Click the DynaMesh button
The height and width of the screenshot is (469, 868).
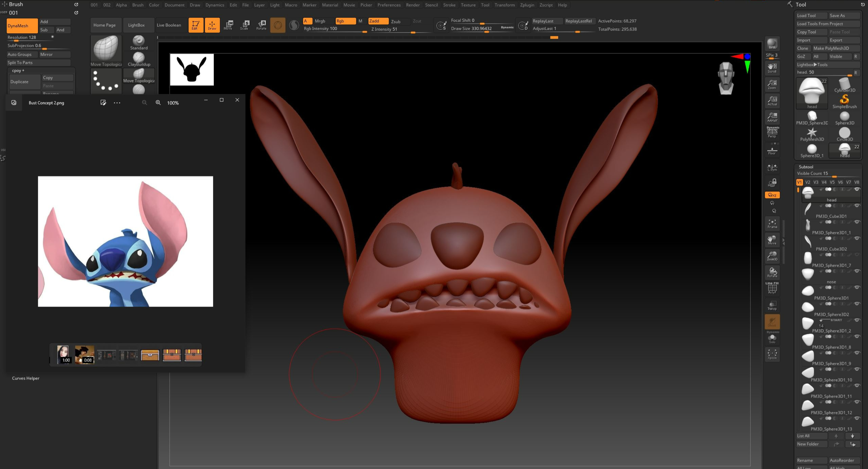pyautogui.click(x=22, y=26)
